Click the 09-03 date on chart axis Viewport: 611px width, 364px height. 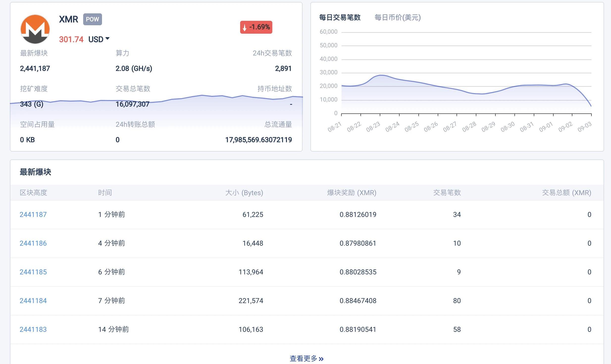tap(584, 127)
